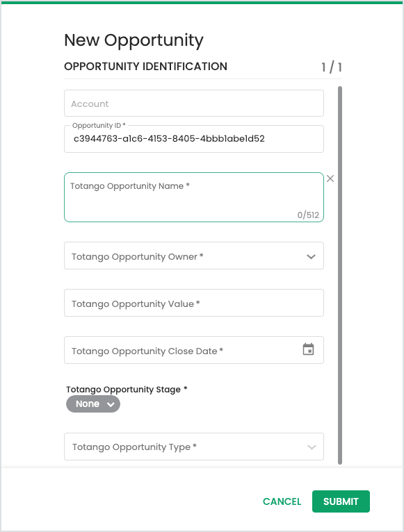Cancel the new opportunity dialog
This screenshot has height=532, width=404.
tap(282, 501)
